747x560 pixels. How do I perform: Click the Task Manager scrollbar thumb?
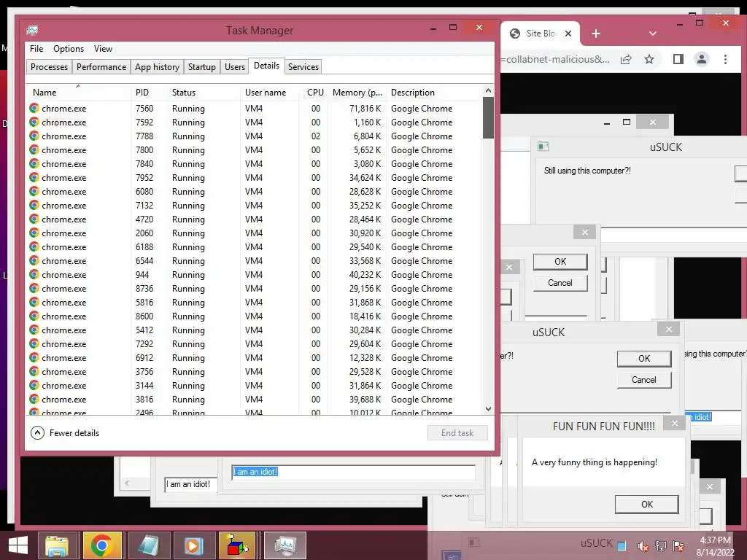(488, 117)
